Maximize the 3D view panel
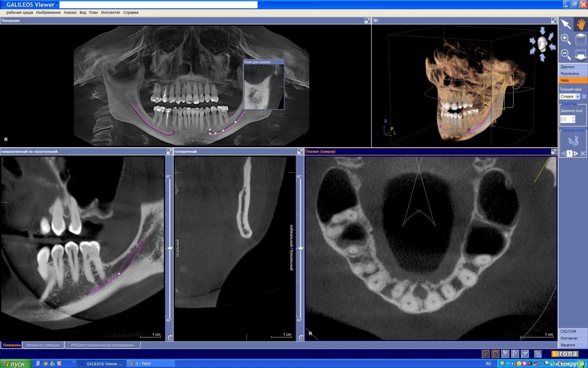The width and height of the screenshot is (588, 368). [x=554, y=21]
